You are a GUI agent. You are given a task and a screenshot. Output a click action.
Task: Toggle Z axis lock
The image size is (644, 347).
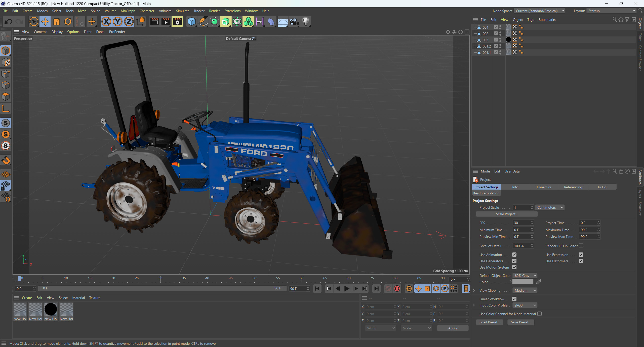129,22
